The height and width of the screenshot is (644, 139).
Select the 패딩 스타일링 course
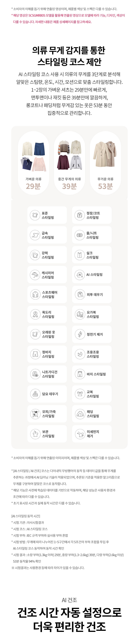coord(92,414)
